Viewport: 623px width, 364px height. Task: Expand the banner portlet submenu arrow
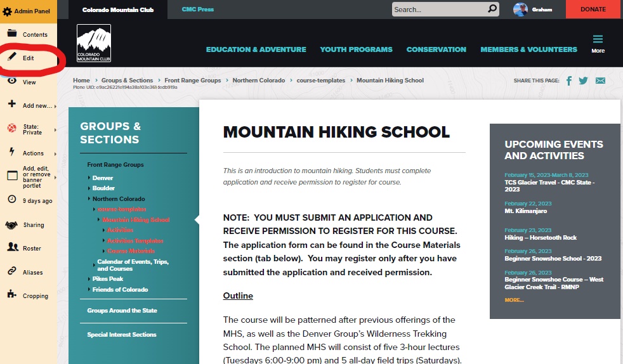point(55,178)
